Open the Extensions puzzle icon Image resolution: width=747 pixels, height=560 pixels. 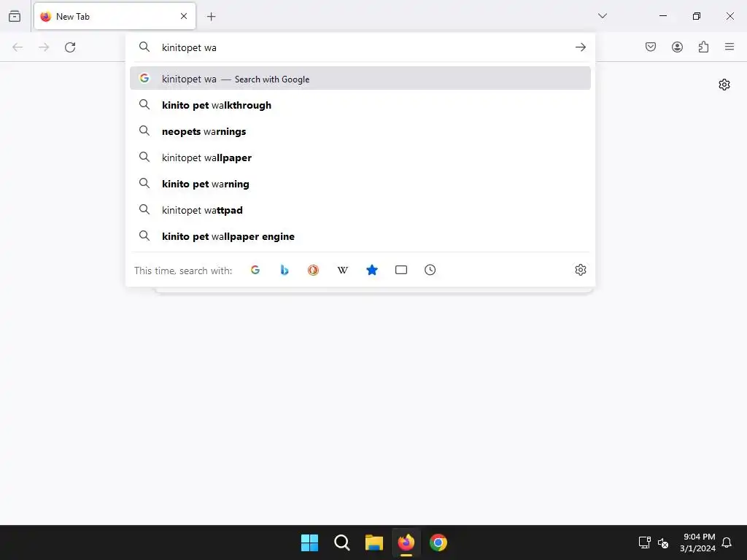pos(703,47)
